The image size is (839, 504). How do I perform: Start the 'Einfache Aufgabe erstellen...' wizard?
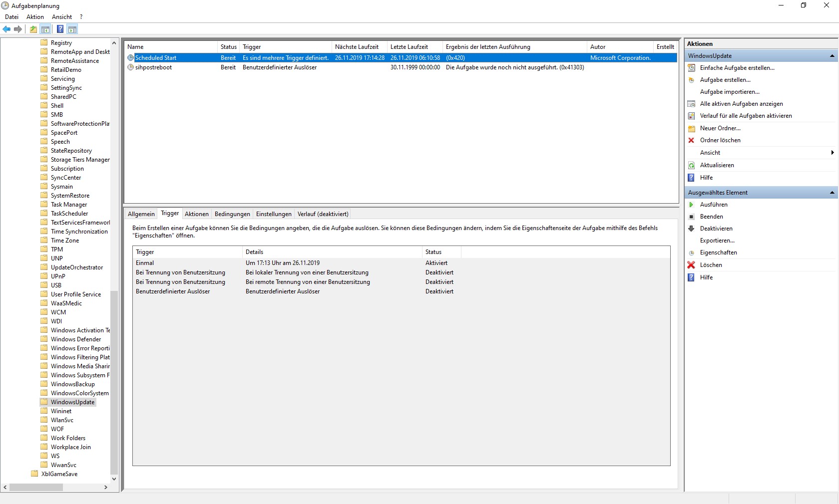[x=737, y=68]
